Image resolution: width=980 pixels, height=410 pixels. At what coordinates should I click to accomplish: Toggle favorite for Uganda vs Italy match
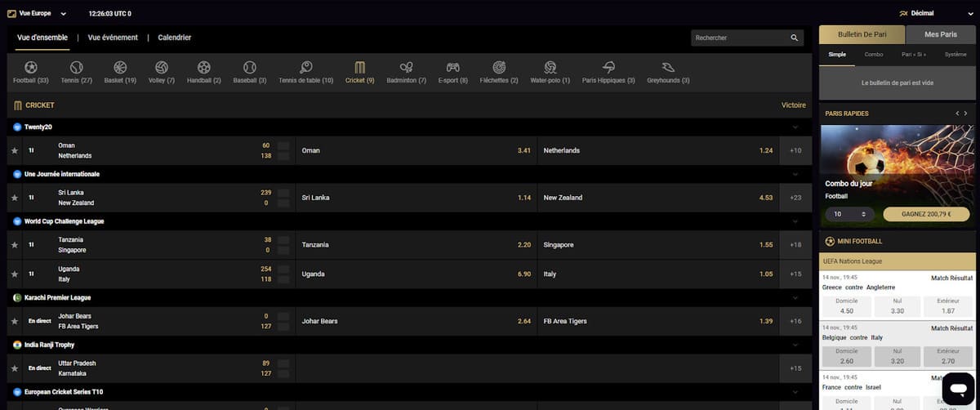pos(14,274)
